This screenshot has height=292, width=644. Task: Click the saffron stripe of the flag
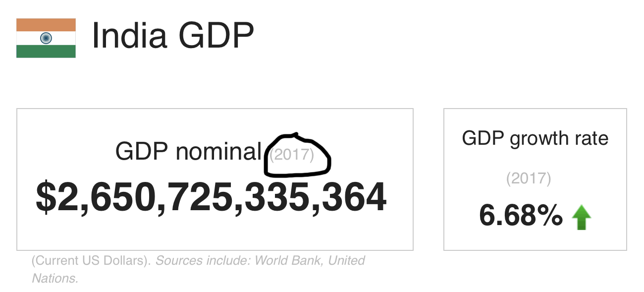coord(46,25)
